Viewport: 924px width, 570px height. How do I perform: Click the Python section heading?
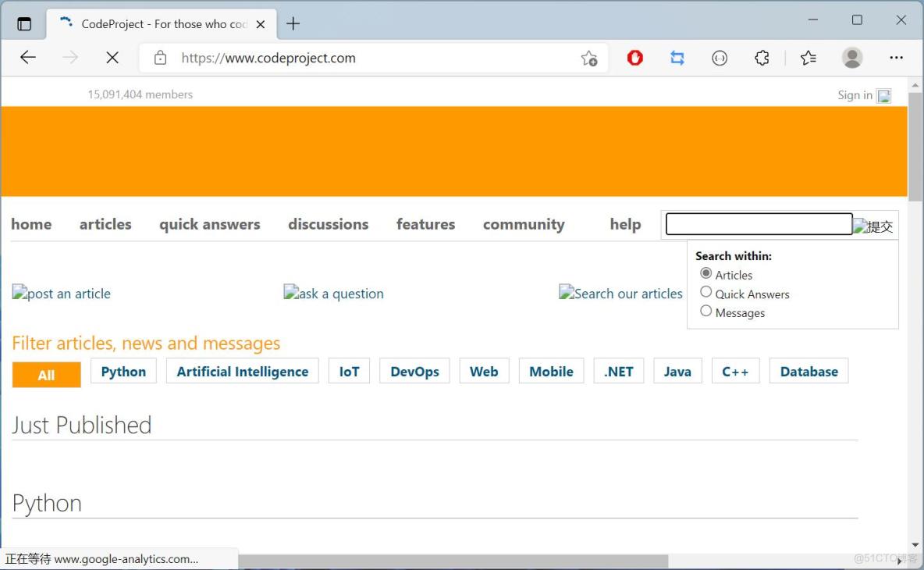pos(47,504)
